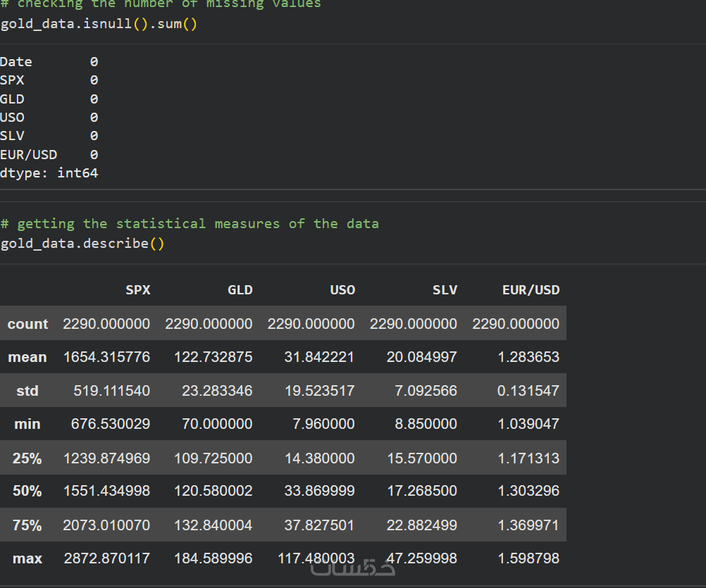Click the 'EUR/USD' entry in isnull output
The image size is (706, 588).
coord(28,155)
